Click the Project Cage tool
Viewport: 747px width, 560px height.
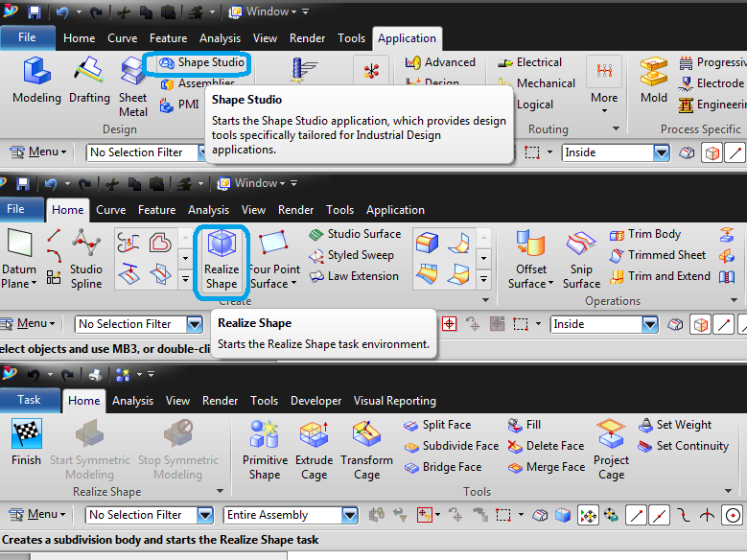pyautogui.click(x=611, y=450)
